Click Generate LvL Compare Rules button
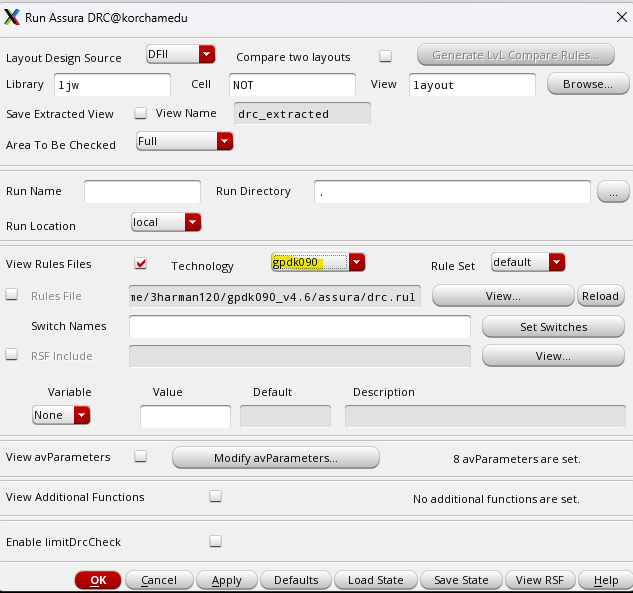This screenshot has width=633, height=593. (516, 55)
